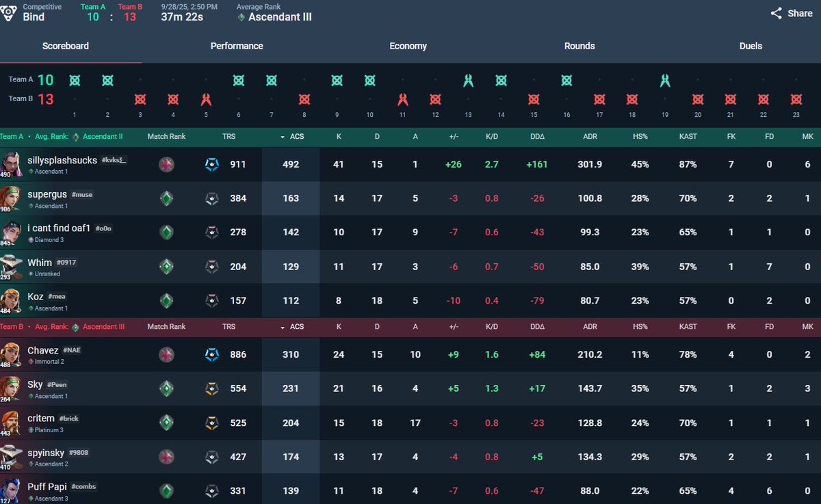Image resolution: width=821 pixels, height=504 pixels.
Task: Go to the Duels tab
Action: [x=751, y=46]
